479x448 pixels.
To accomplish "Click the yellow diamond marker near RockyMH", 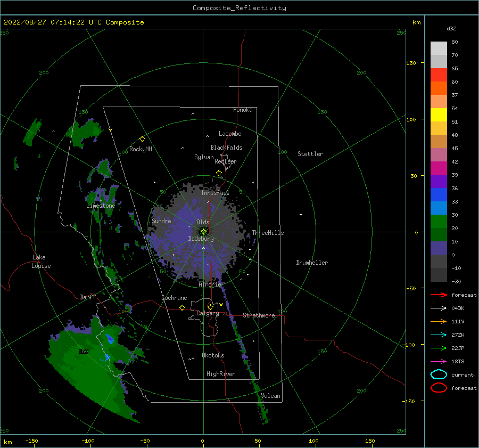I will [x=142, y=139].
